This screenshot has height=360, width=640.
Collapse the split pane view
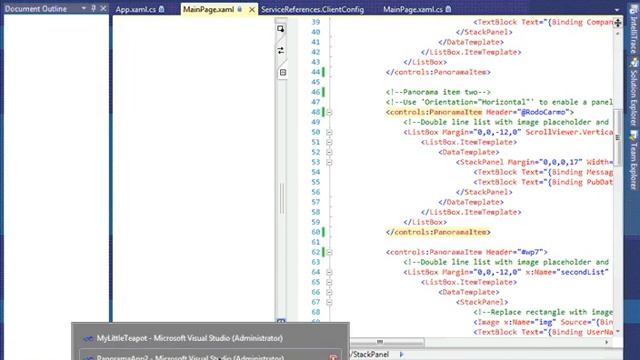tap(282, 73)
